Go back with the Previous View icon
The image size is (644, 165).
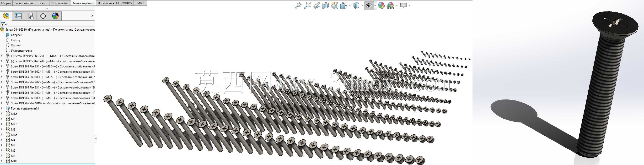[317, 5]
